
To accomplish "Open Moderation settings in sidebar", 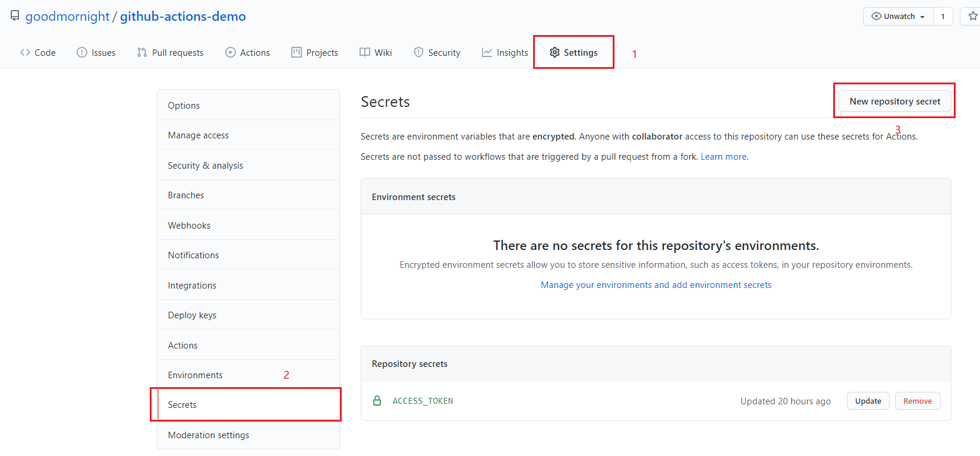I will (x=248, y=435).
